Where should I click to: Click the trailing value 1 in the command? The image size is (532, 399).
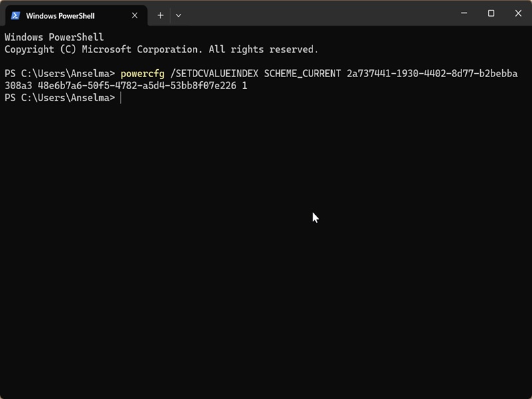pyautogui.click(x=245, y=86)
